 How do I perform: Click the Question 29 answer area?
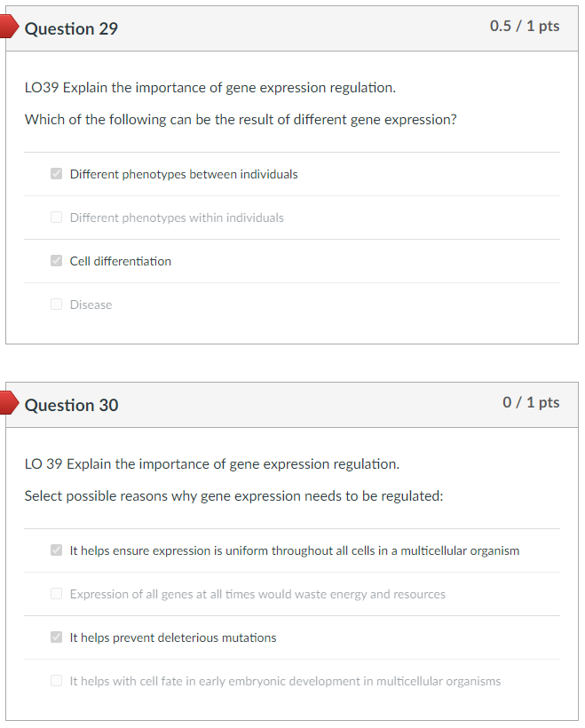pos(292,238)
